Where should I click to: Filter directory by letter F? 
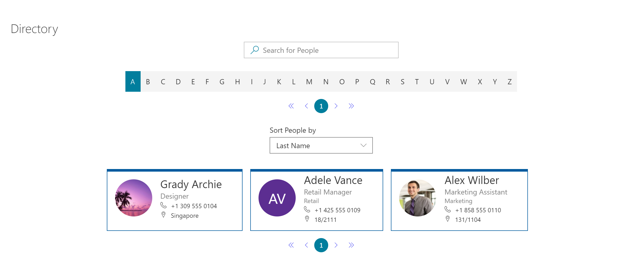pos(207,81)
